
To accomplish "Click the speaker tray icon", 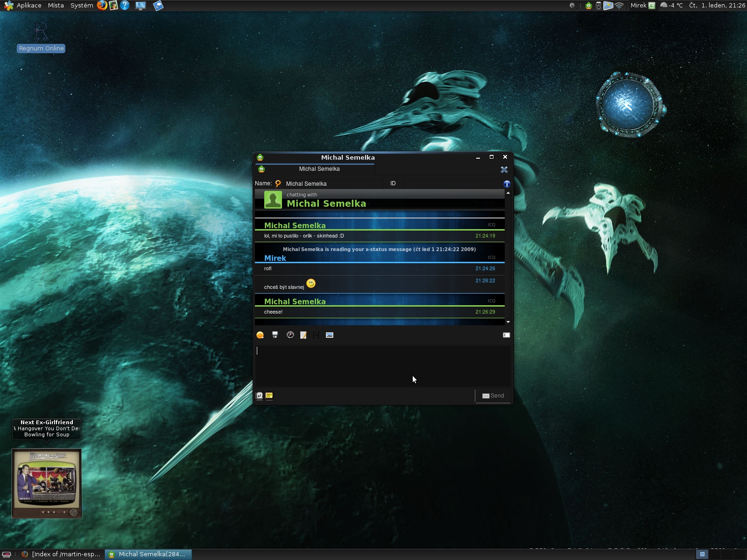I will click(x=599, y=6).
